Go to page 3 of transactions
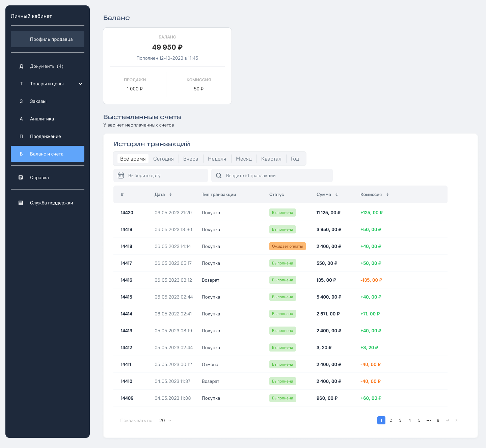This screenshot has width=486, height=448. tap(400, 420)
